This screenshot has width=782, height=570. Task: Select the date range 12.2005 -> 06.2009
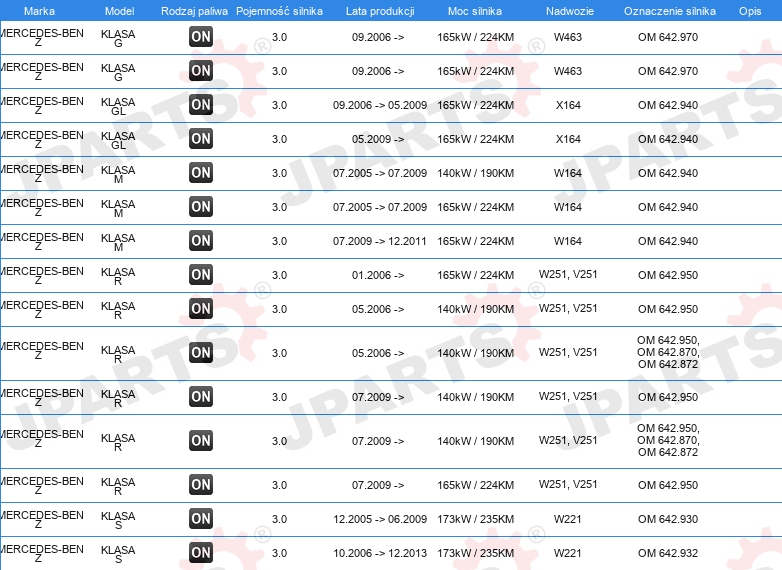click(x=380, y=519)
